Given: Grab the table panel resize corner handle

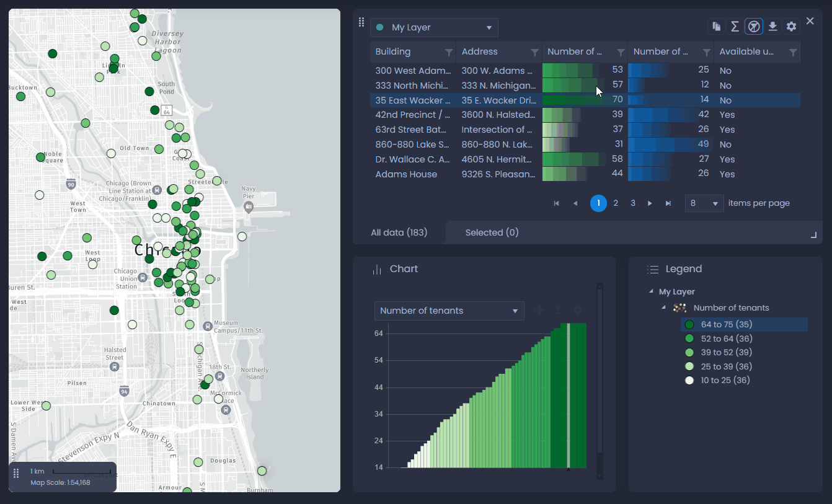Looking at the screenshot, I should pyautogui.click(x=814, y=235).
